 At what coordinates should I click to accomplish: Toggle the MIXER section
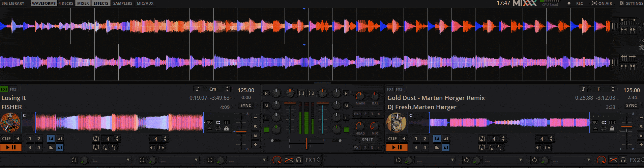coord(83,3)
